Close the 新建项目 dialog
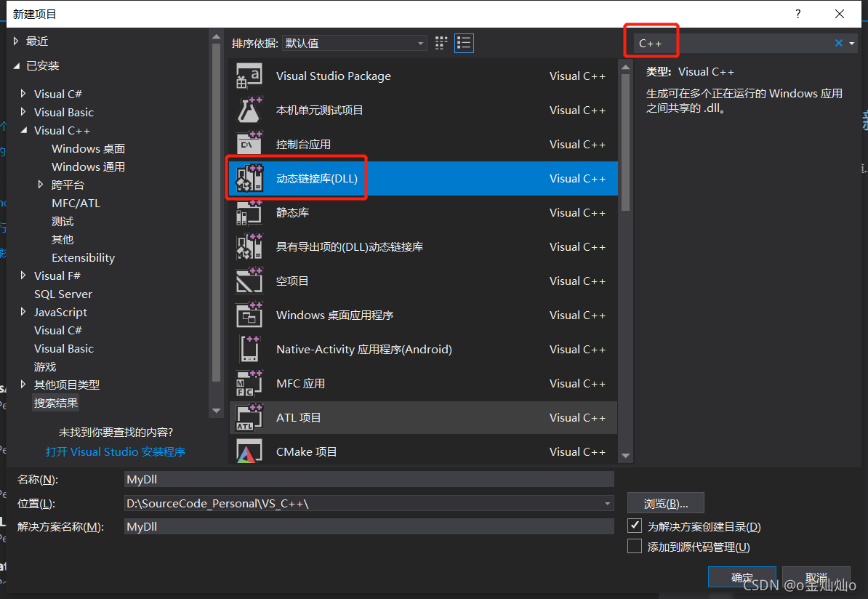Screen dimensions: 868x599 (839, 14)
